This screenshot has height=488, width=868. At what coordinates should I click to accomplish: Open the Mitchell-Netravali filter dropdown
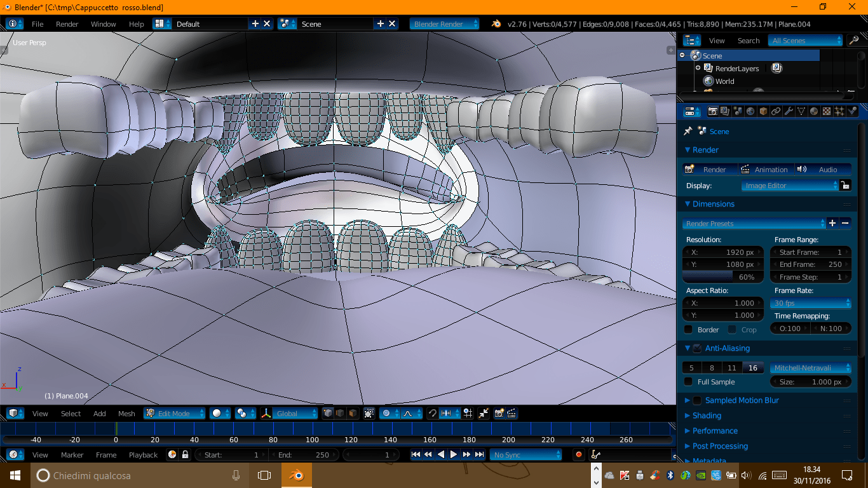point(810,368)
